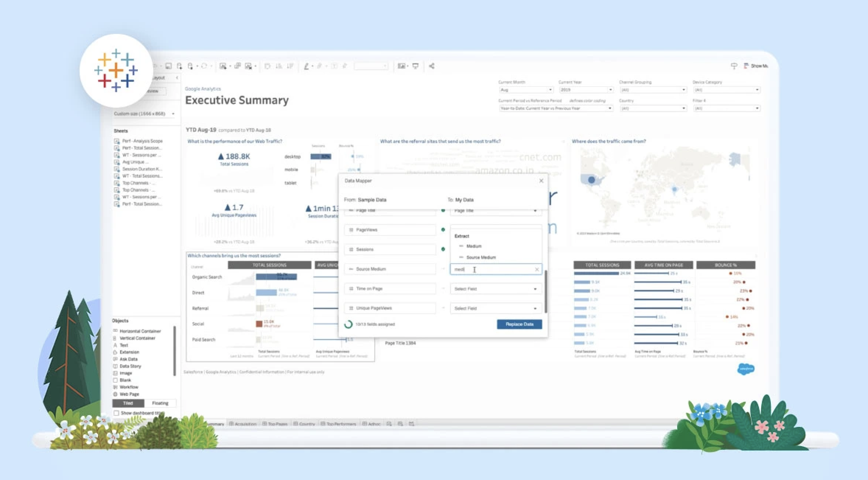Select the Vertical Container object
Viewport: 868px width, 480px height.
pos(134,338)
